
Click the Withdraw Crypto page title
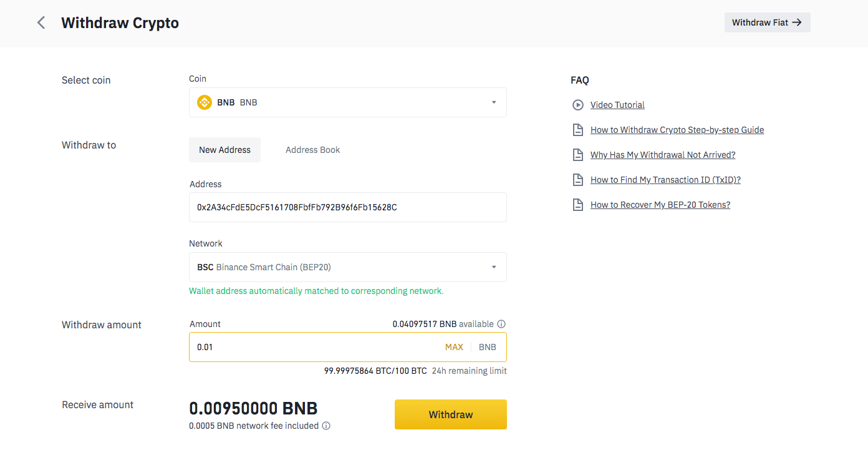[x=120, y=23]
